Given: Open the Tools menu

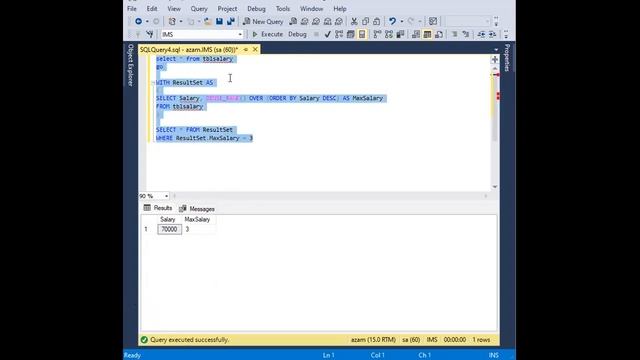Looking at the screenshot, I should pos(282,9).
